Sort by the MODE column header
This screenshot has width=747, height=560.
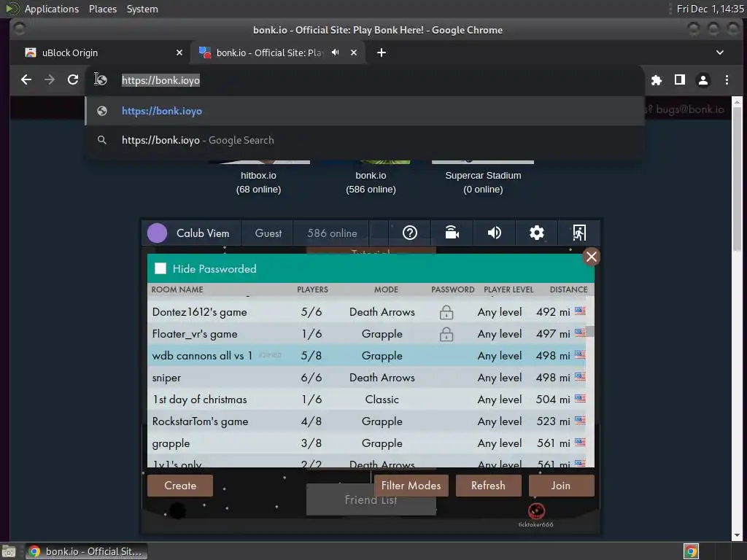tap(386, 289)
